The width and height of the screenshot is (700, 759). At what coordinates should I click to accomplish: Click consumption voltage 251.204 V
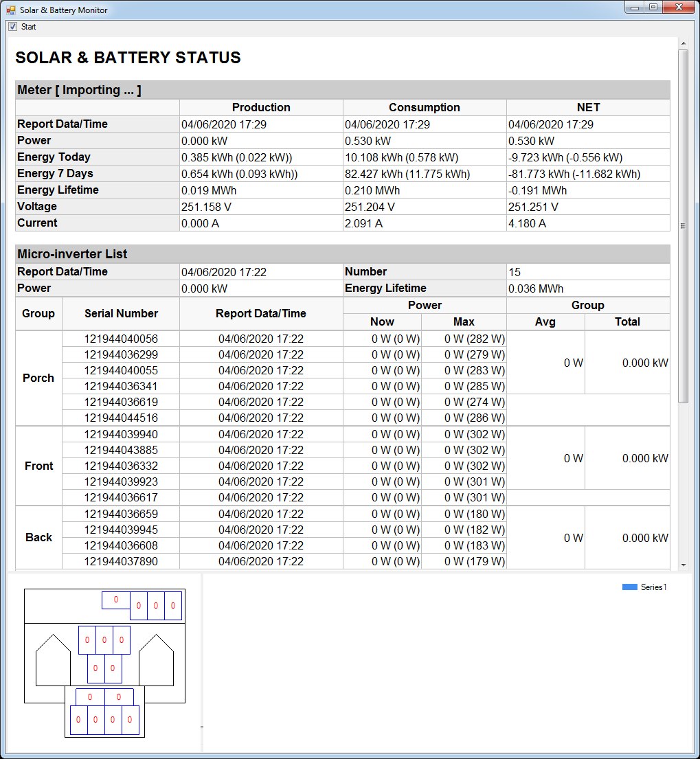(x=425, y=207)
